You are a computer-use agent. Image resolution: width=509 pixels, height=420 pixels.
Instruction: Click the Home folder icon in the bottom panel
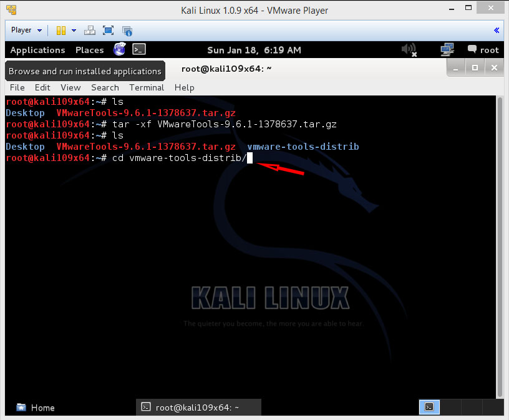(x=21, y=408)
